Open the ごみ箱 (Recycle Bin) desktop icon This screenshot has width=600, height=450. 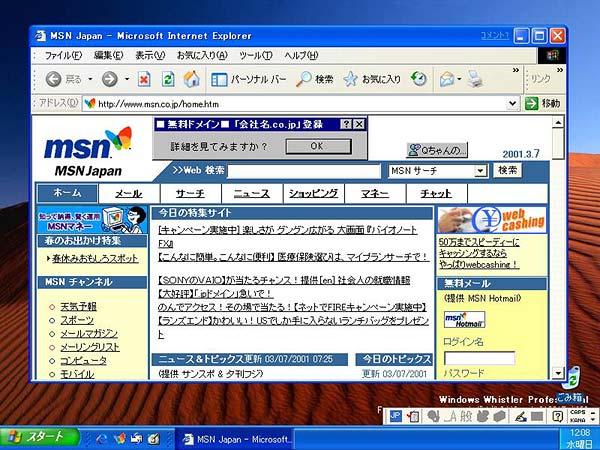[571, 384]
